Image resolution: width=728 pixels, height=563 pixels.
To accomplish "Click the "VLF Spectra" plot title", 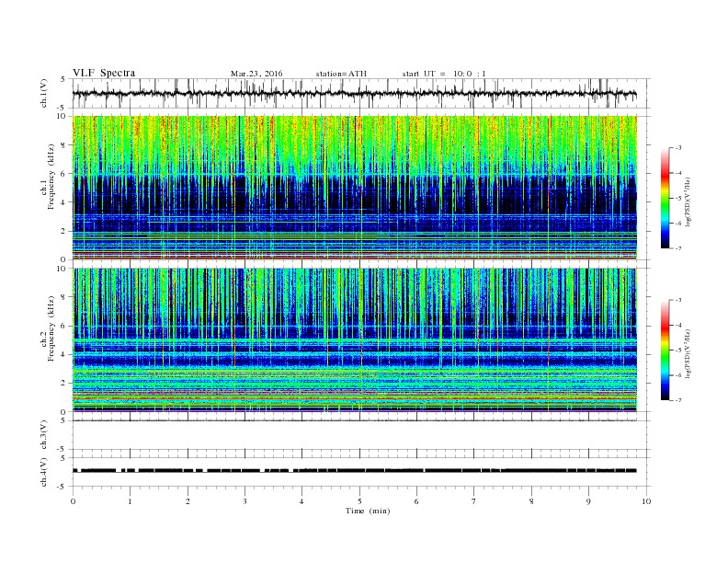I will tap(104, 73).
